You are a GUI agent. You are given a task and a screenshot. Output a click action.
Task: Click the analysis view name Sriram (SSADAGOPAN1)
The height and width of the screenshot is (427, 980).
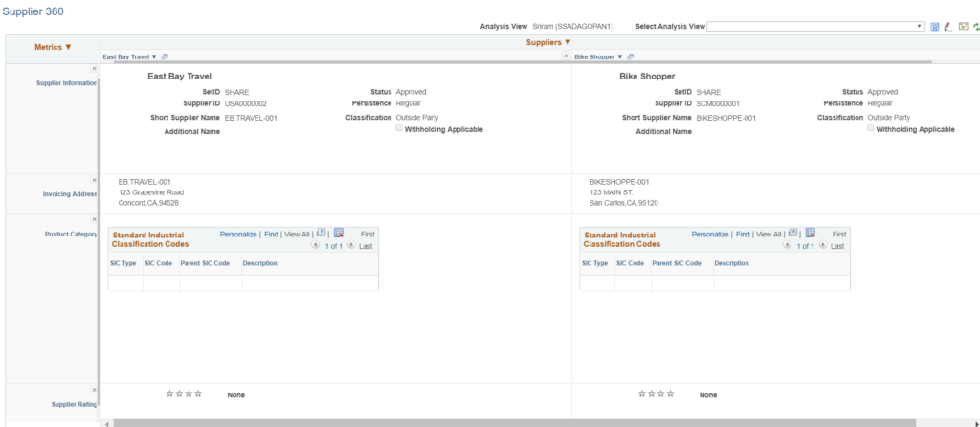tap(572, 26)
